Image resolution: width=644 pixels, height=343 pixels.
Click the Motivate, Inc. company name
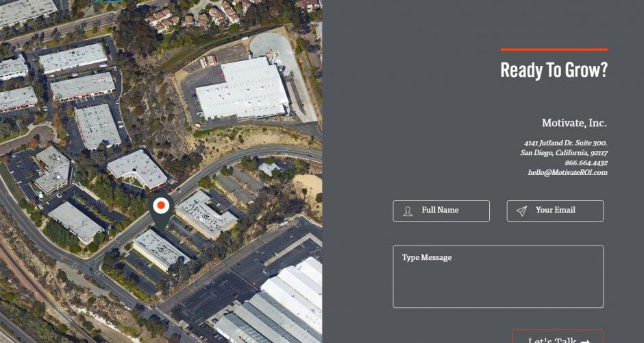(x=574, y=123)
